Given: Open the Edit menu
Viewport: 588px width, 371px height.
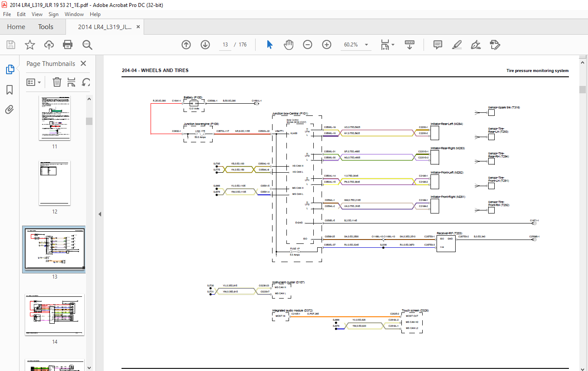Looking at the screenshot, I should pyautogui.click(x=21, y=14).
